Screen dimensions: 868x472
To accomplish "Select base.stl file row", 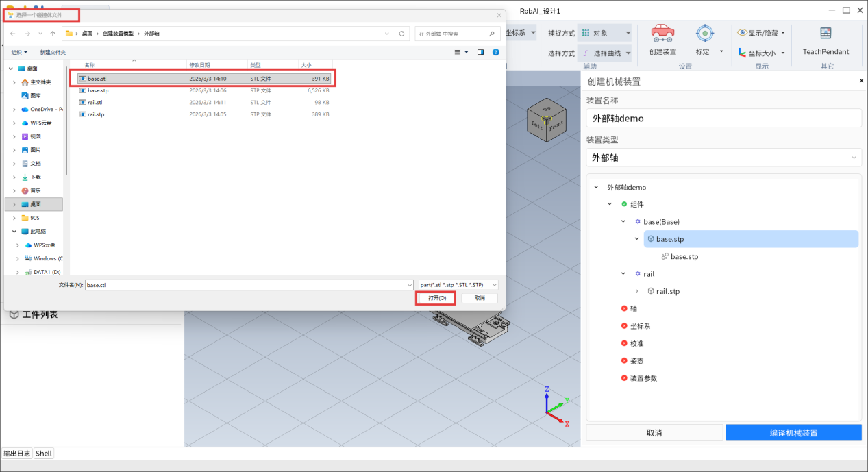I will 203,79.
